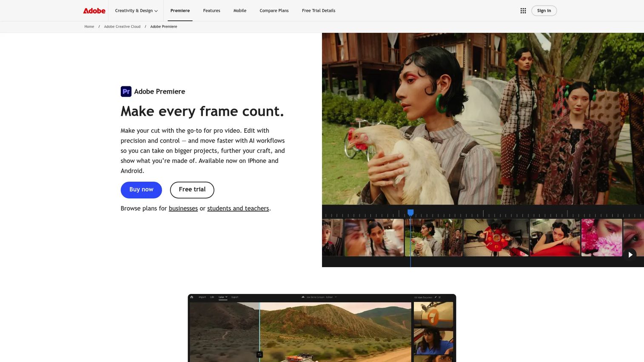Select the chicken clip in the timeline
This screenshot has width=644, height=362.
pyautogui.click(x=433, y=237)
